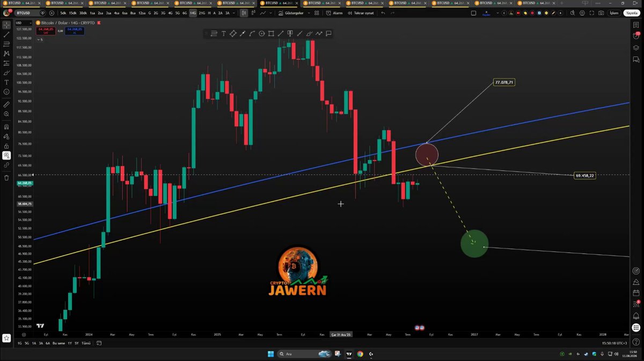The height and width of the screenshot is (361, 644).
Task: Click the Alarm button
Action: 335,13
